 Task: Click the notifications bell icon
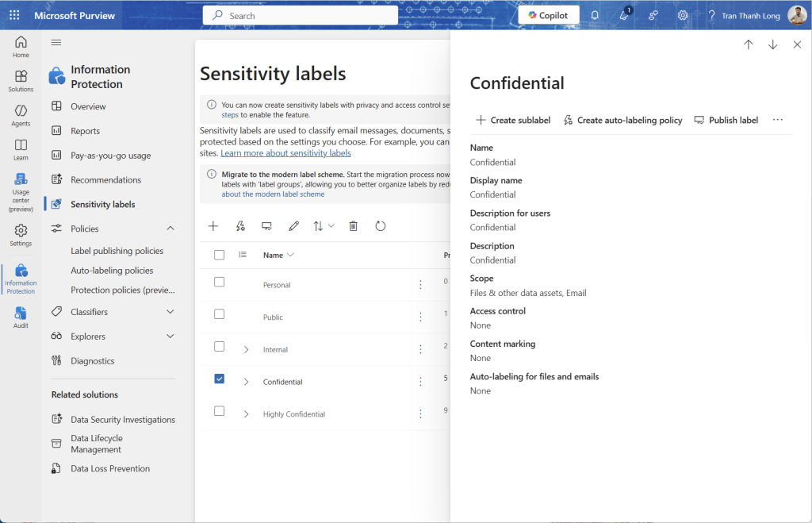(595, 15)
